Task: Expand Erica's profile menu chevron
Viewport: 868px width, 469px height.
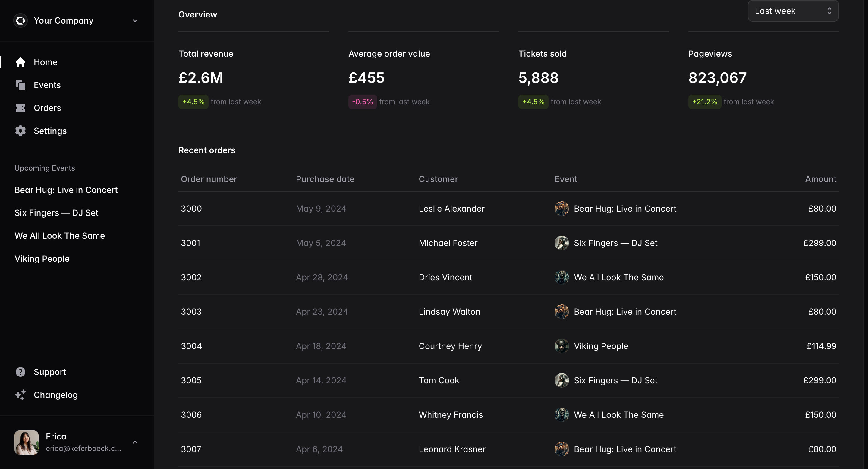Action: [135, 442]
